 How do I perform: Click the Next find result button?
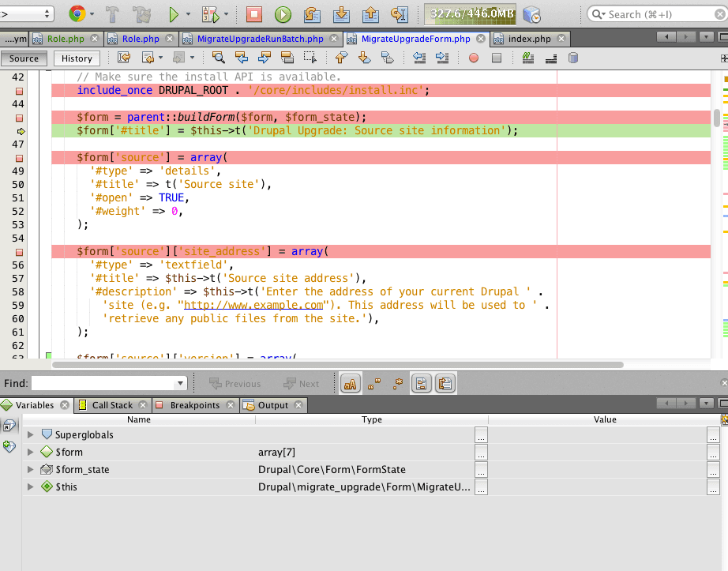click(x=302, y=384)
